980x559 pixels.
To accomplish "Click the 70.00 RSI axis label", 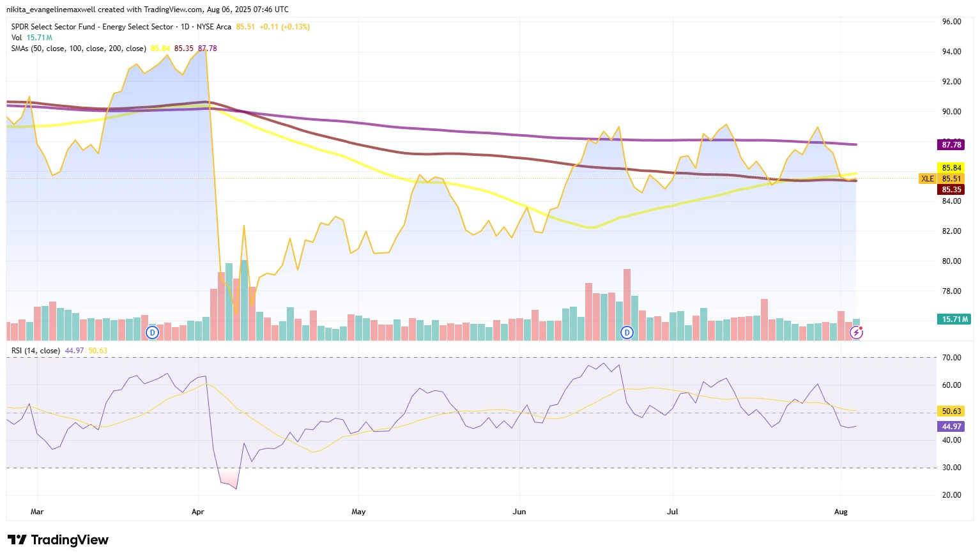I will (951, 358).
